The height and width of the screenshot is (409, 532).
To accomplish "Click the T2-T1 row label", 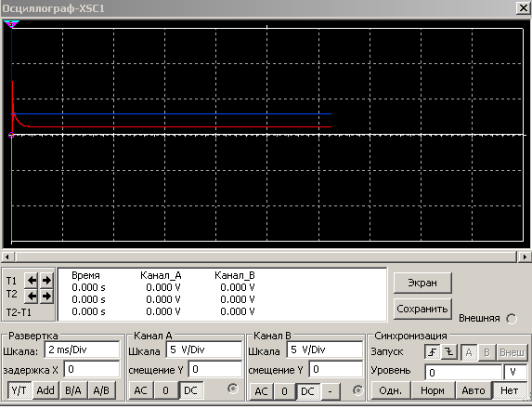I will (x=19, y=312).
